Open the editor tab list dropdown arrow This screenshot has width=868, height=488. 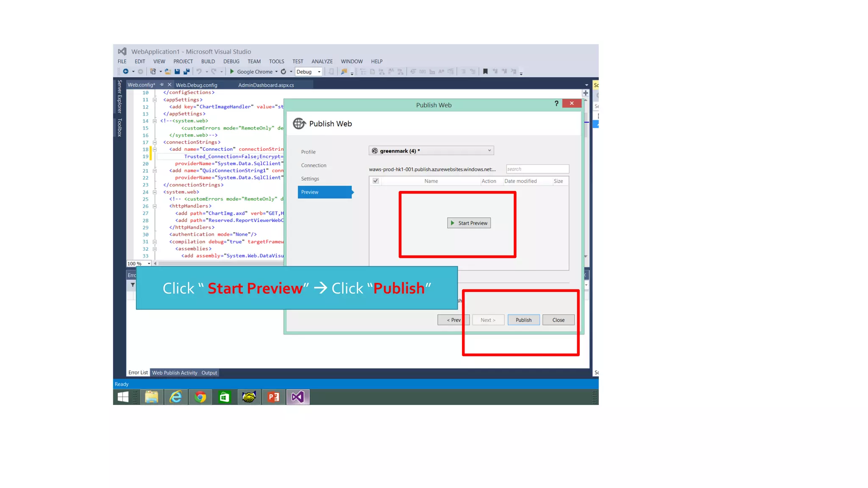pyautogui.click(x=587, y=85)
